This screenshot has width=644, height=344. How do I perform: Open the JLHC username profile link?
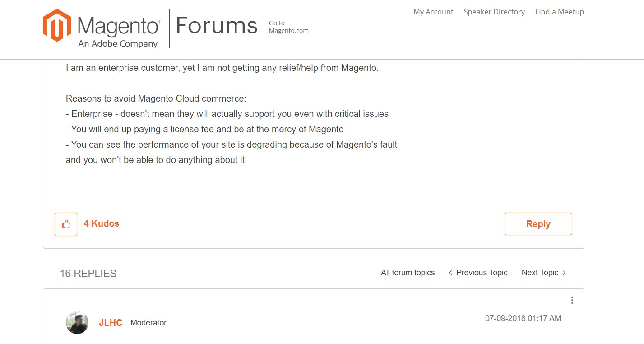click(111, 323)
